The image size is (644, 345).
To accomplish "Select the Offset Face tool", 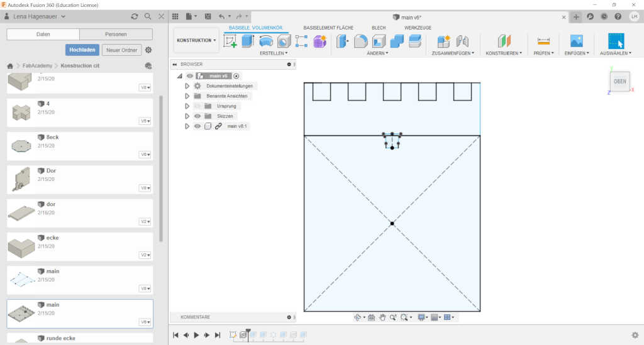I will pyautogui.click(x=415, y=41).
